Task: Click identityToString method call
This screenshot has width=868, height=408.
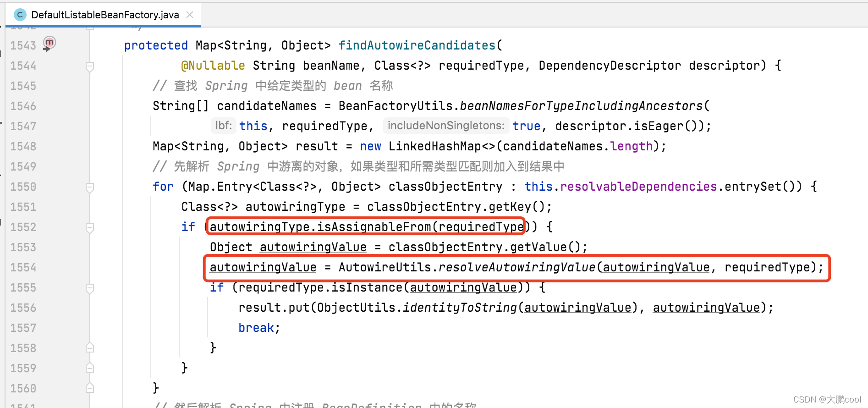Action: tap(460, 308)
